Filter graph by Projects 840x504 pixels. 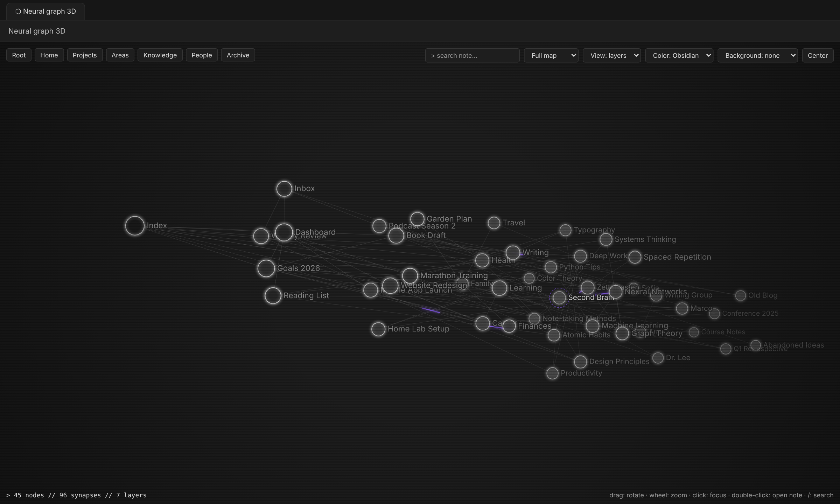pyautogui.click(x=85, y=55)
